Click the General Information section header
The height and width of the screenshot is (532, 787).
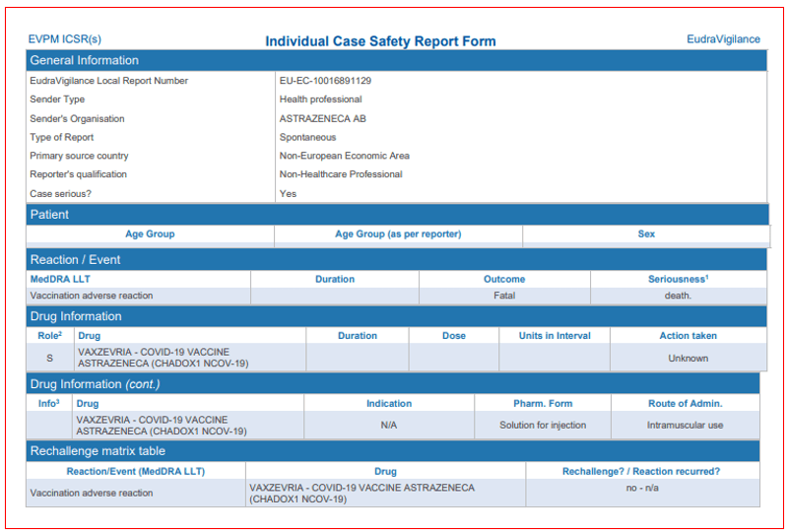[x=85, y=61]
